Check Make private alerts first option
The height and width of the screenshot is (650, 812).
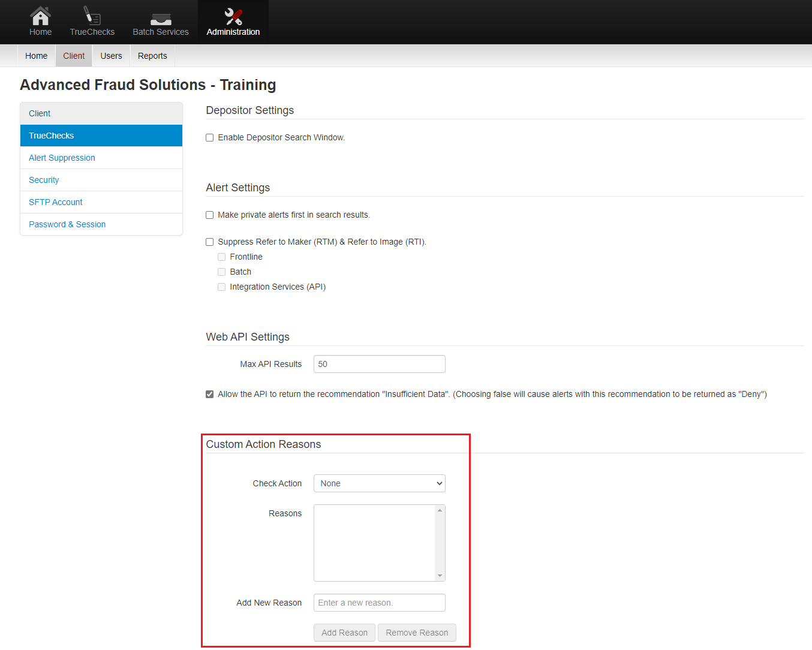coord(210,215)
